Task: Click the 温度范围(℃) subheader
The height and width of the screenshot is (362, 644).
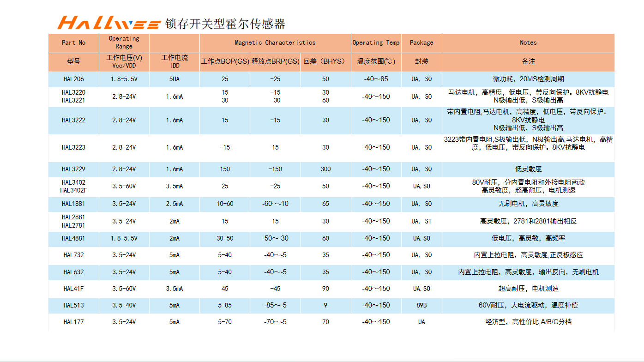Action: (376, 61)
